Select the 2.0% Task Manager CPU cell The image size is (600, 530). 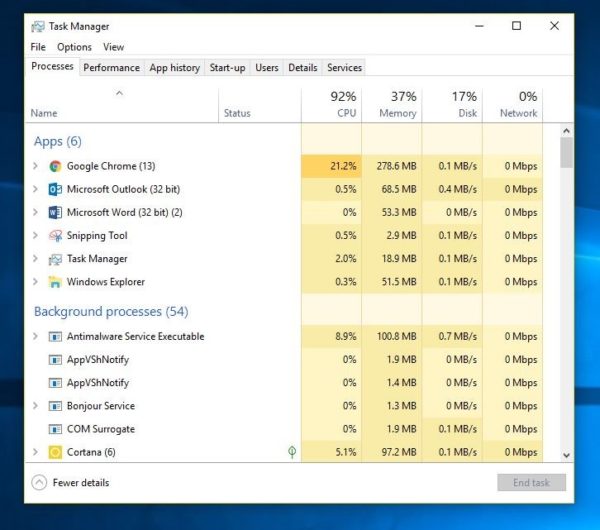[x=331, y=259]
